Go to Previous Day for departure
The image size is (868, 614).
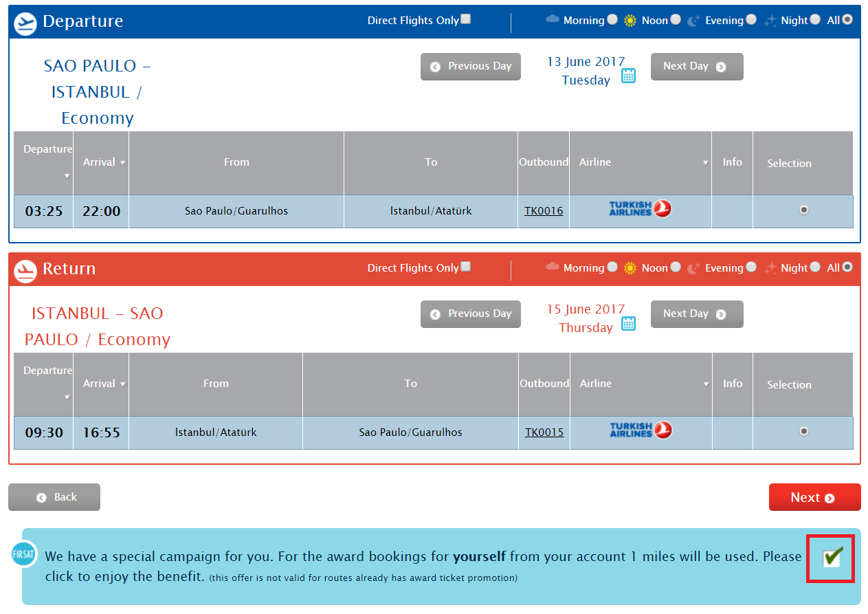pyautogui.click(x=471, y=67)
